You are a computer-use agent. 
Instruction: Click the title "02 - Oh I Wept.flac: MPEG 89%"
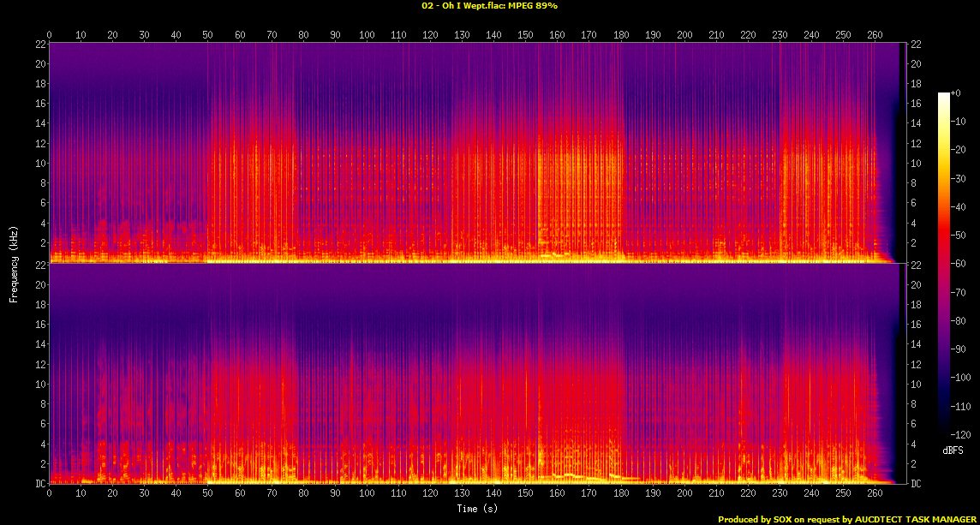click(x=489, y=6)
